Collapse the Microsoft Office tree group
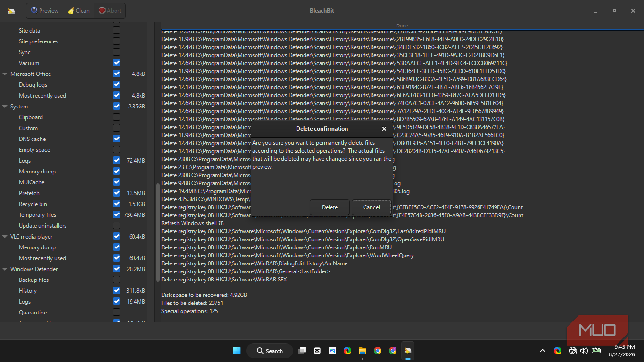 (5, 74)
